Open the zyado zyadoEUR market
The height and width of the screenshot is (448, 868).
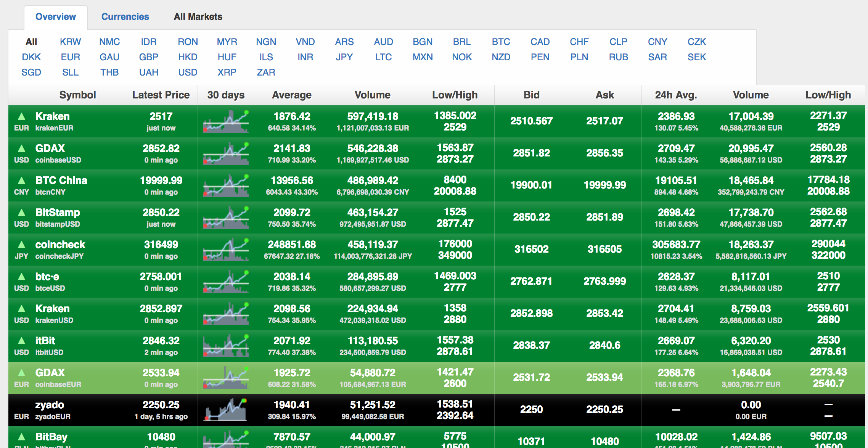(x=50, y=404)
